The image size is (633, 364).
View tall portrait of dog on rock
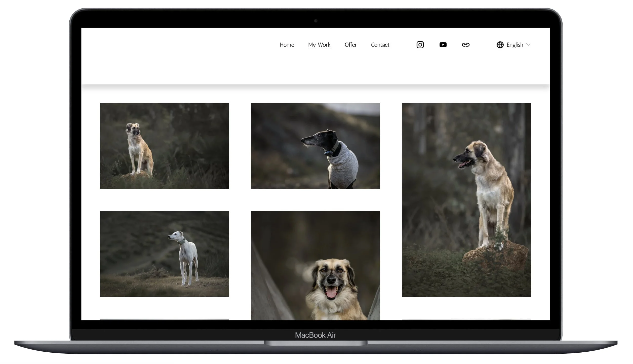click(466, 200)
